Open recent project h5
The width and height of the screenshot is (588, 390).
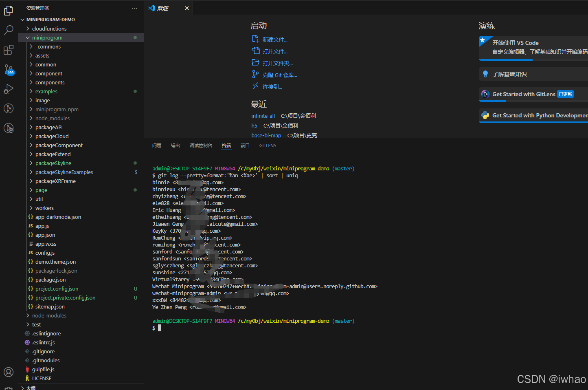[254, 126]
